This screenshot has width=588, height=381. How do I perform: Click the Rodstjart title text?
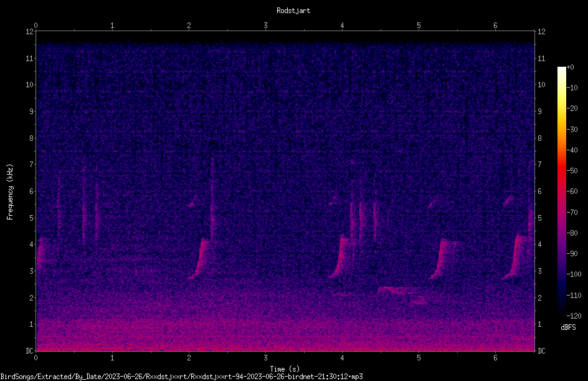tap(293, 11)
